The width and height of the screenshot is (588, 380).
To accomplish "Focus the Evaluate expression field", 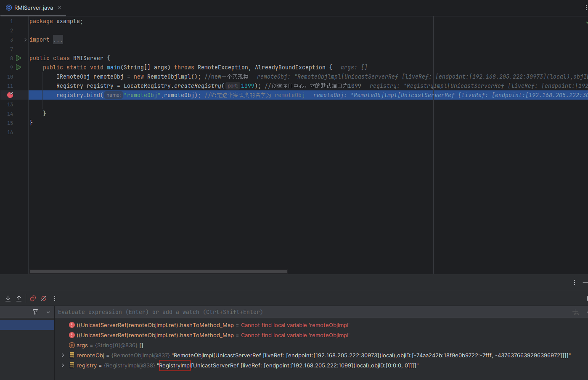I will tap(311, 312).
